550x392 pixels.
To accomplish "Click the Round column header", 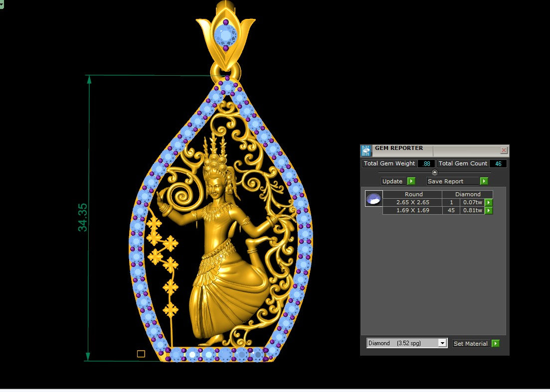I will tap(412, 194).
